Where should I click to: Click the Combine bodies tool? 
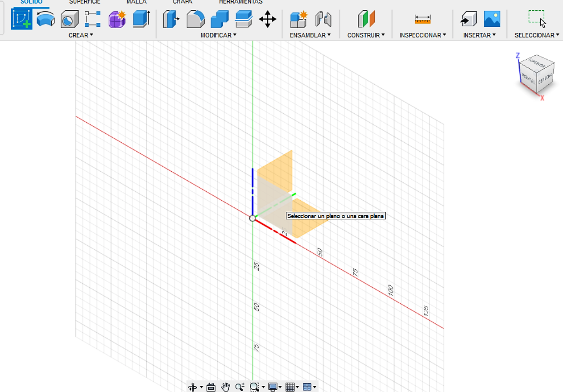click(x=219, y=20)
